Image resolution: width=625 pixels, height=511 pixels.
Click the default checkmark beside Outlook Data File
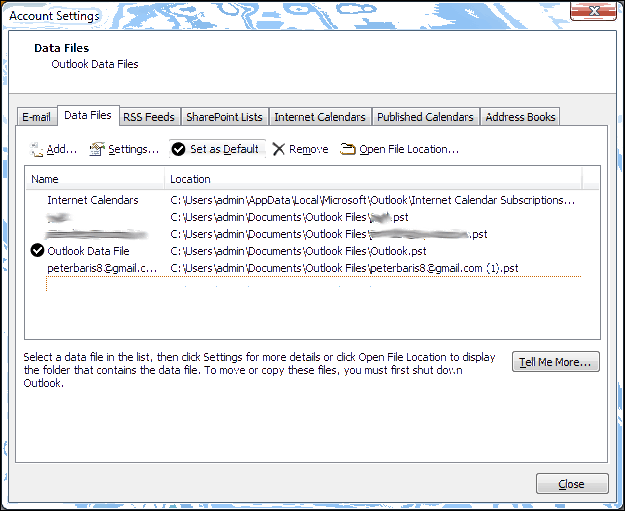click(x=37, y=251)
